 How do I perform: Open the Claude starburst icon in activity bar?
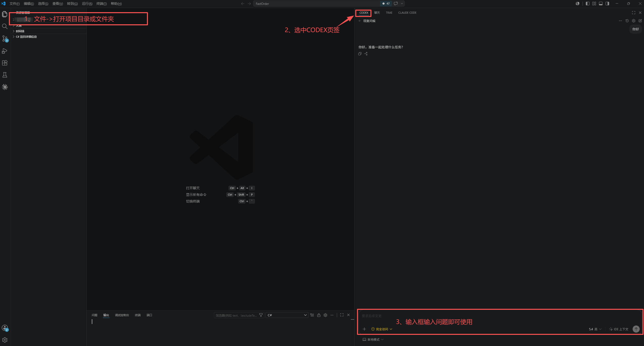(5, 87)
